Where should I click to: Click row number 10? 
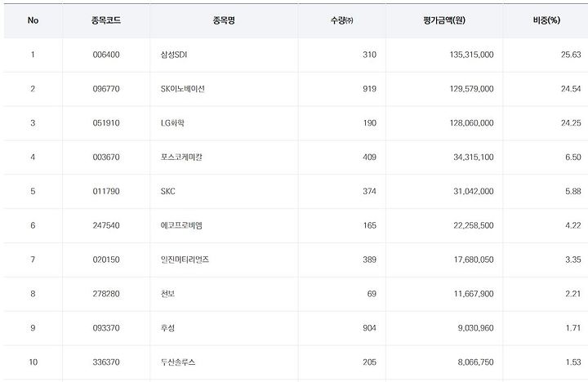click(33, 362)
